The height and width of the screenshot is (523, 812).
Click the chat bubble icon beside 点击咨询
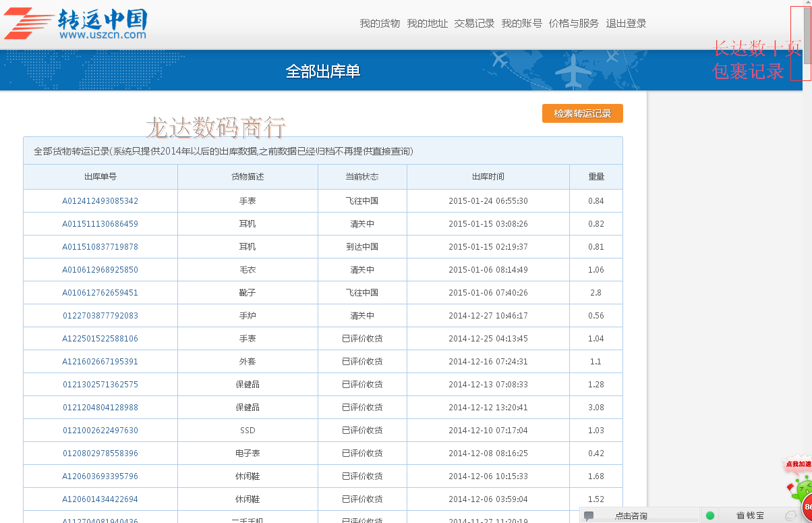tap(589, 516)
